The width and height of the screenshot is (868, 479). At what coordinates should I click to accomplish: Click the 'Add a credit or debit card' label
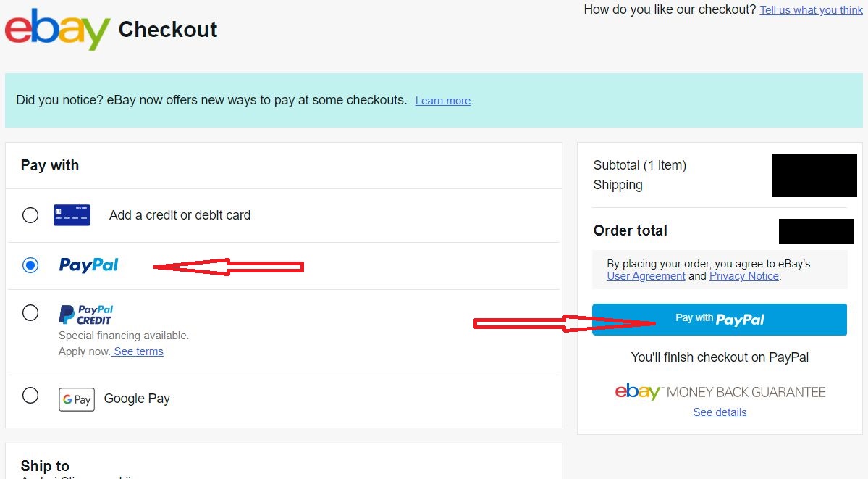tap(180, 215)
